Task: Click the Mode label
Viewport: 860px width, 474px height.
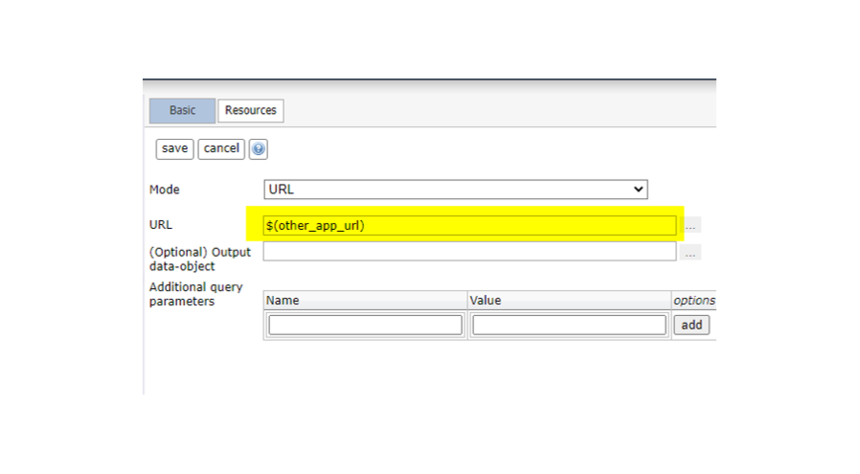Action: pos(165,190)
